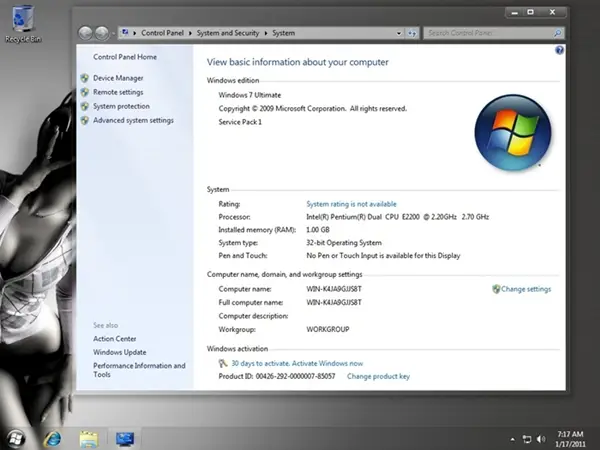Open the volume speaker tray icon

541,439
